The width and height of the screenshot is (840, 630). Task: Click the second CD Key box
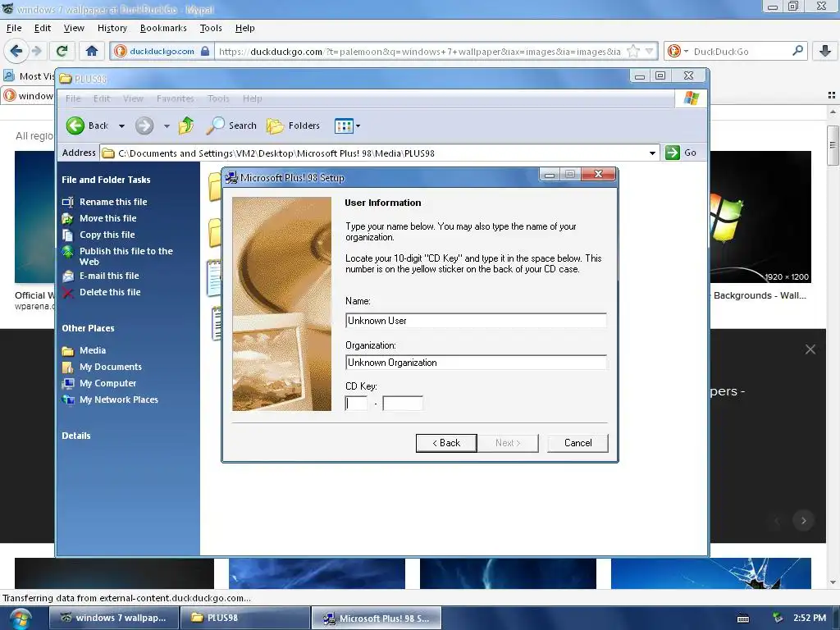403,404
